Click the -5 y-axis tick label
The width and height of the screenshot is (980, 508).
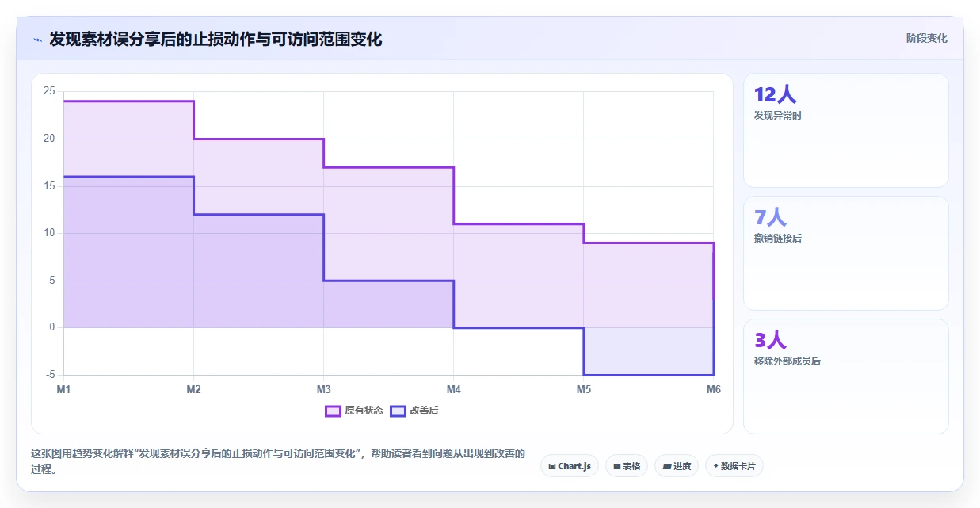tap(51, 375)
